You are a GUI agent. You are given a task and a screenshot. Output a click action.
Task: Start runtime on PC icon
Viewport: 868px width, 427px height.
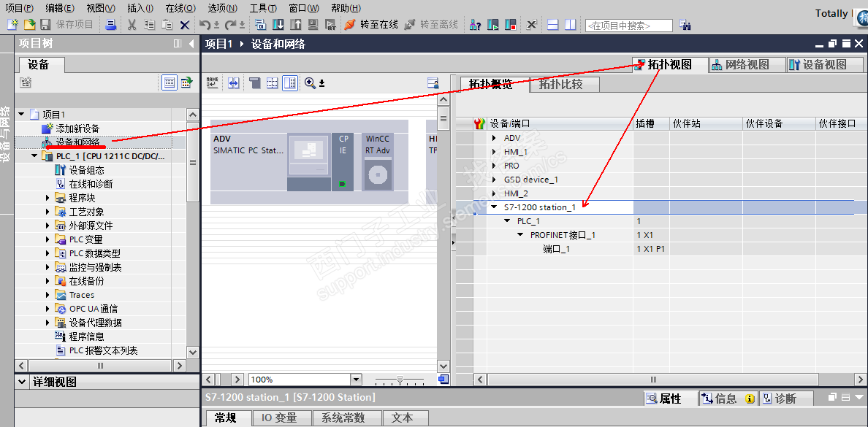pyautogui.click(x=330, y=25)
